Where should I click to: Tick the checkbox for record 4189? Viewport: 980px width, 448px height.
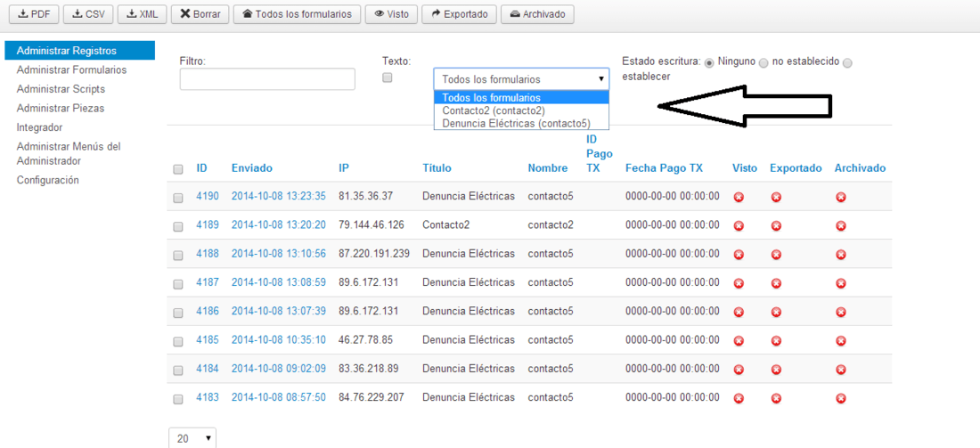click(178, 226)
